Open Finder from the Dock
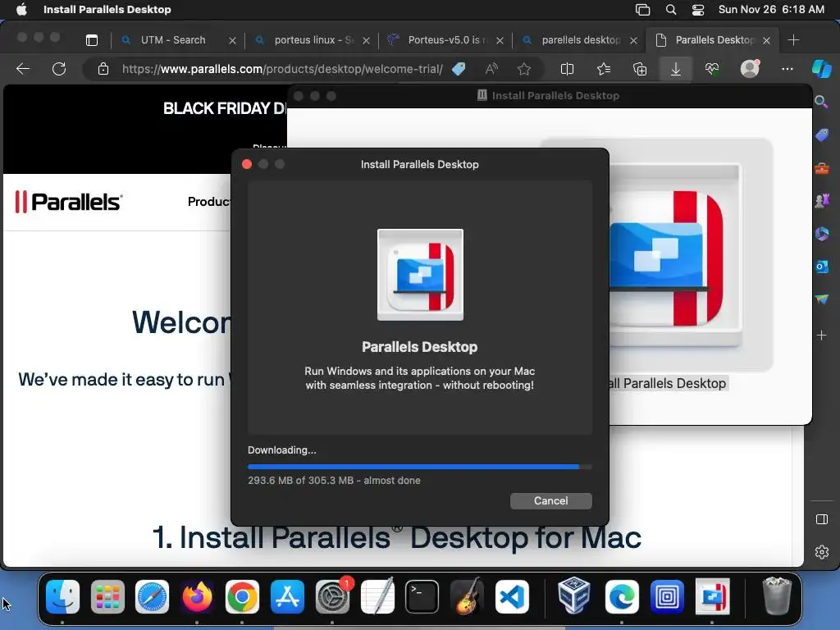 [x=62, y=597]
